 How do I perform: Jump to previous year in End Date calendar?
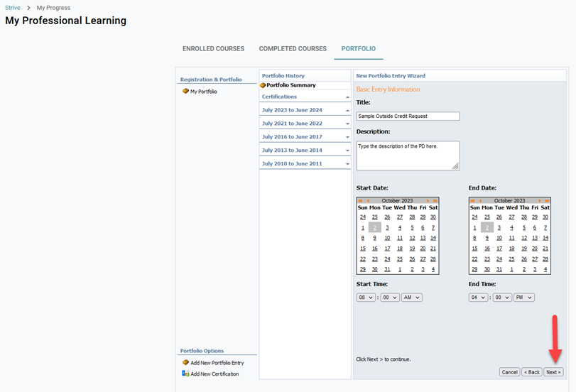pos(472,201)
